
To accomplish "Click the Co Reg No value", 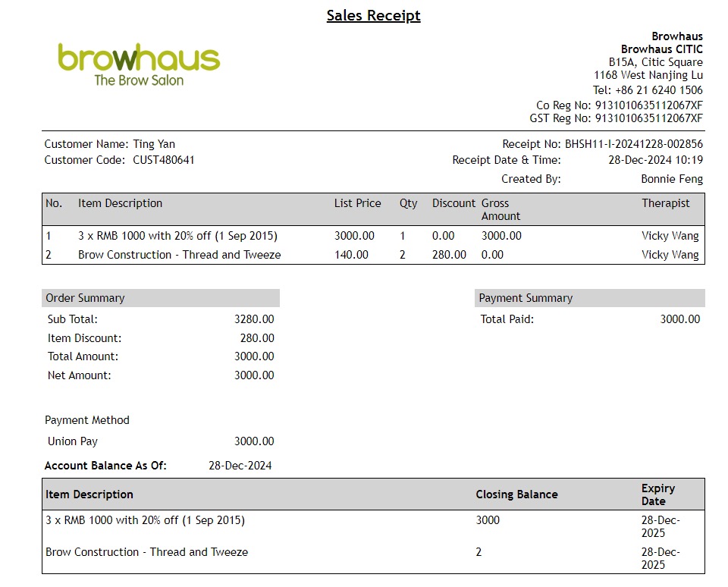I will pyautogui.click(x=648, y=105).
